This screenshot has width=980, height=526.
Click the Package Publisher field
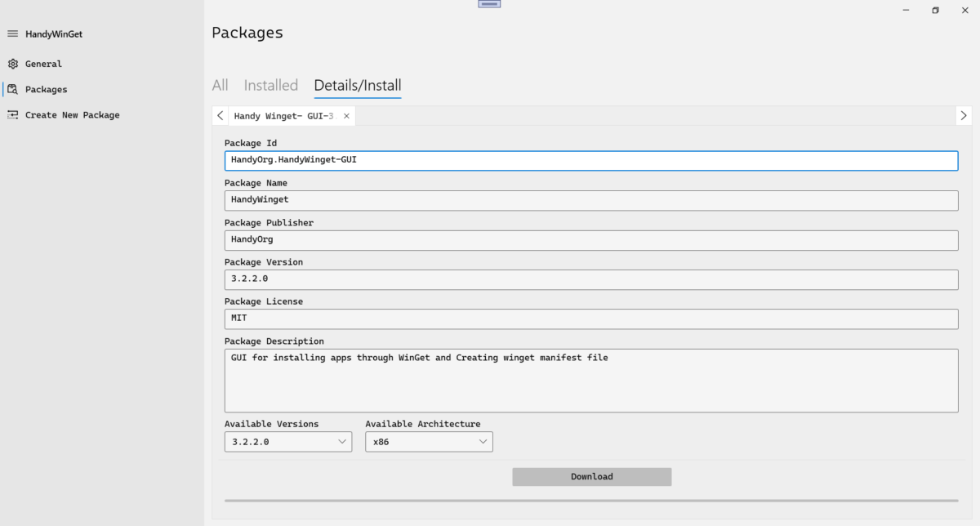[591, 240]
